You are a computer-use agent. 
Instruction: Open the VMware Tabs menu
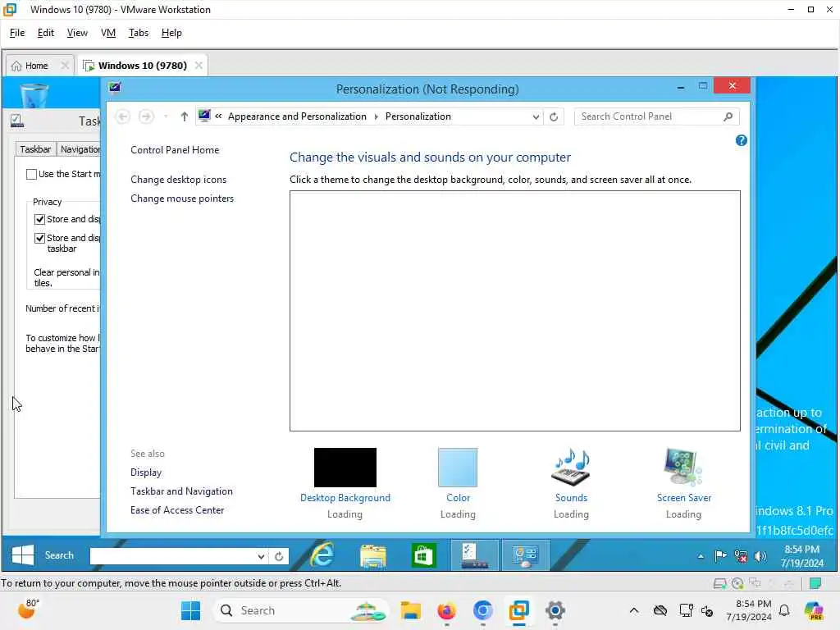(138, 33)
